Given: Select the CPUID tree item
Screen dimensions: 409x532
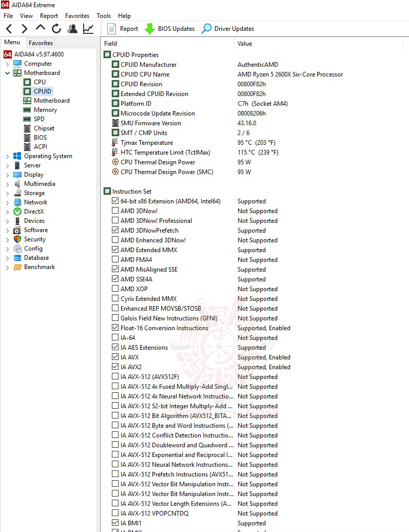Looking at the screenshot, I should (x=43, y=91).
